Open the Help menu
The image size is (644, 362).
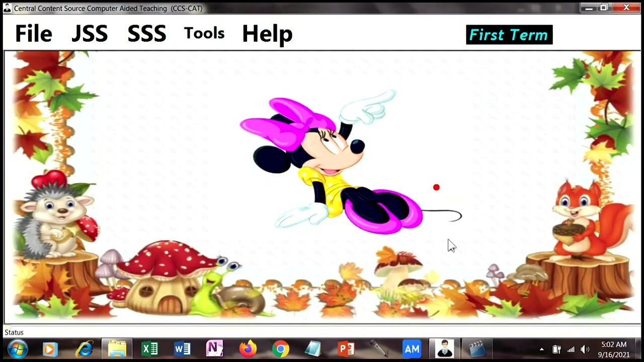click(267, 34)
